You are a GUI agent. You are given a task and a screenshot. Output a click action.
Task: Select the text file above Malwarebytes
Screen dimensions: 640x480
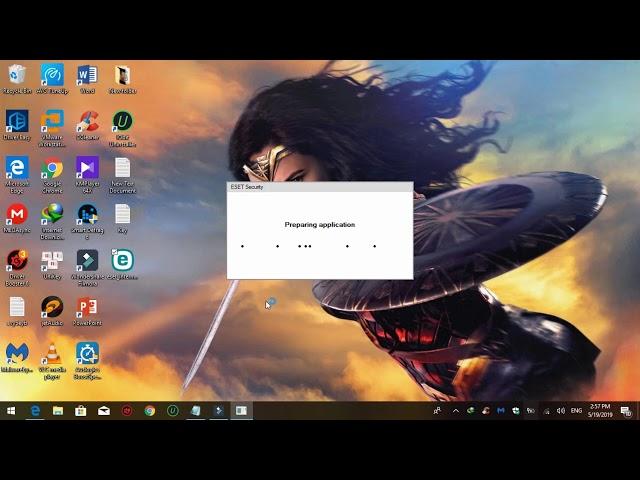[x=17, y=311]
